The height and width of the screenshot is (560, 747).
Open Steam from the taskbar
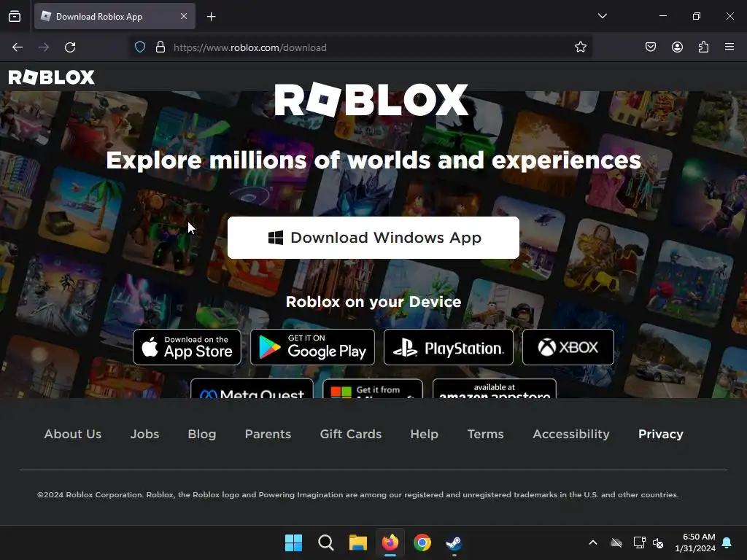pyautogui.click(x=454, y=542)
